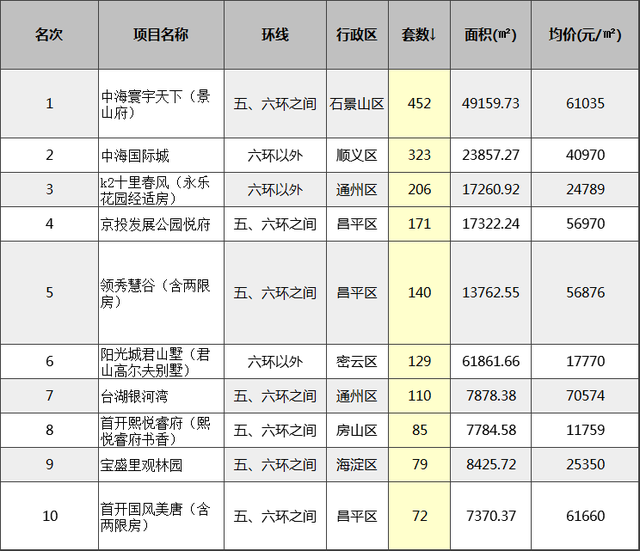Click the 项目名称 column header
This screenshot has height=551, width=640.
161,35
